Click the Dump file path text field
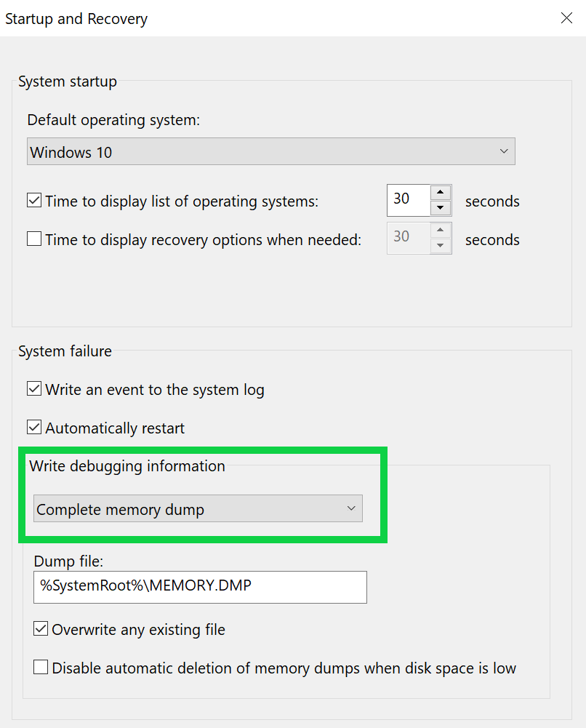This screenshot has width=586, height=728. click(200, 587)
